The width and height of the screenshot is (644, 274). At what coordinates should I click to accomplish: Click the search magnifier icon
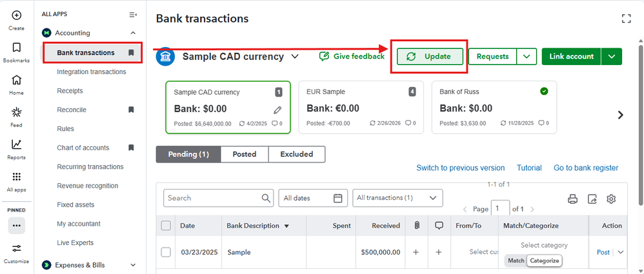266,198
